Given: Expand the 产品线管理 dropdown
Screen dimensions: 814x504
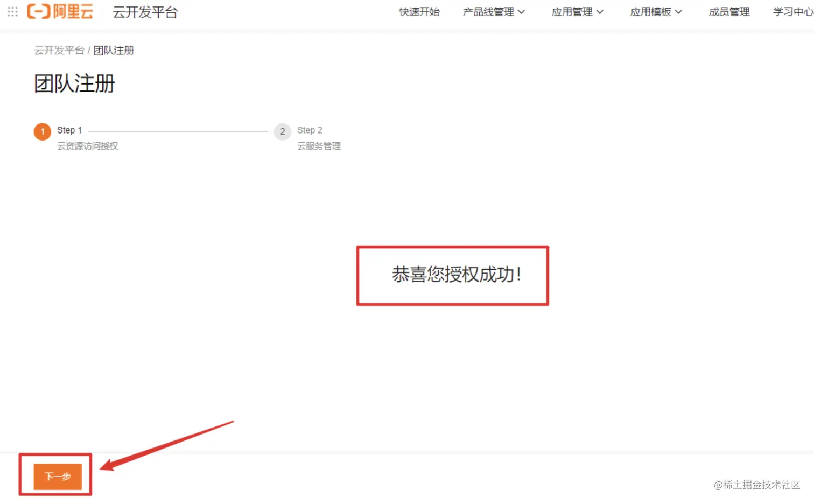Looking at the screenshot, I should (x=494, y=12).
